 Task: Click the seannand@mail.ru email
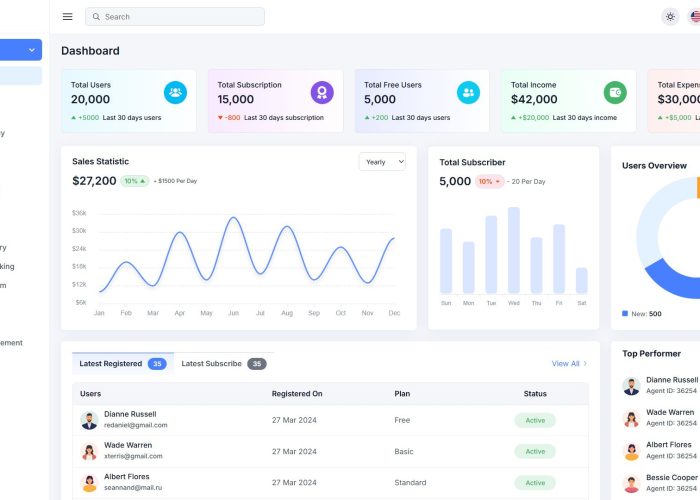(x=133, y=488)
